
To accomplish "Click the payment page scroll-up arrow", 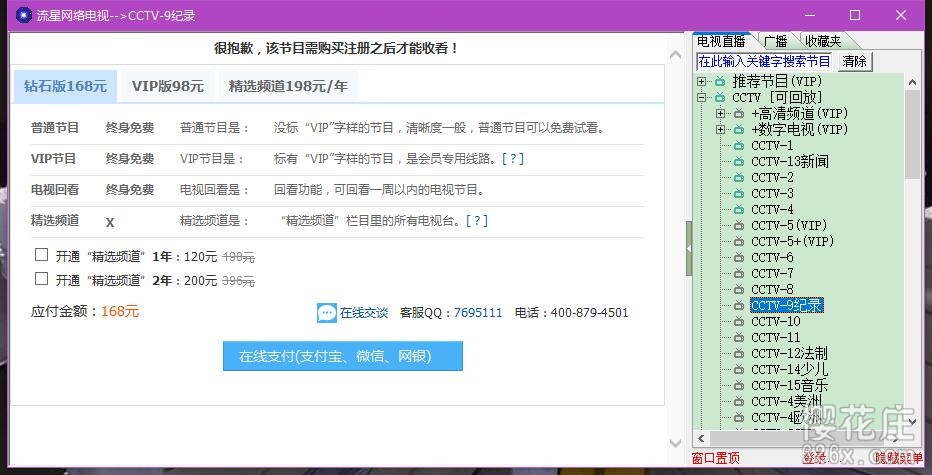I will pyautogui.click(x=675, y=55).
